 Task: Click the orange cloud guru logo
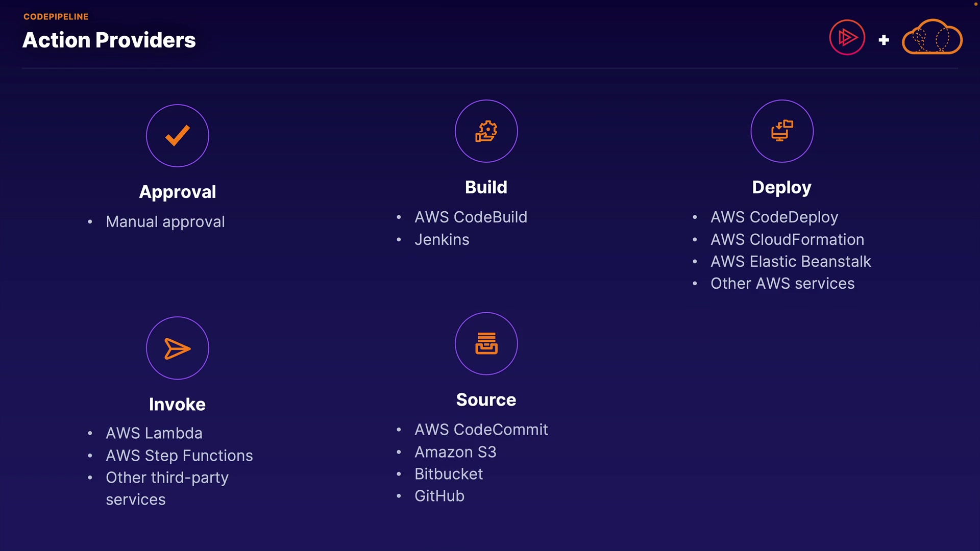pyautogui.click(x=932, y=37)
